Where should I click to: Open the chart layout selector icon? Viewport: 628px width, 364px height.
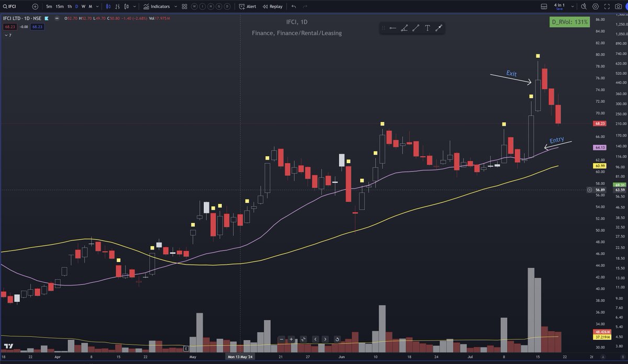point(544,6)
